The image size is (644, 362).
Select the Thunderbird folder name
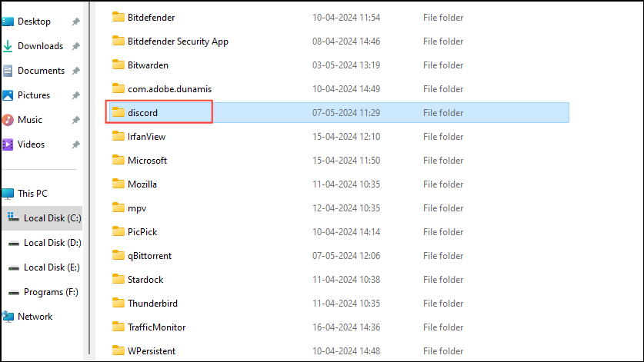152,304
